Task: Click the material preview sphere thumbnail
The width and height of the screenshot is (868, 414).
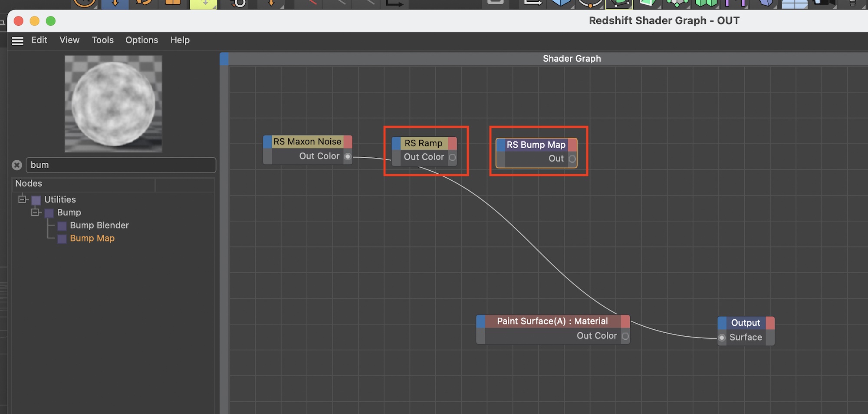Action: click(x=113, y=104)
